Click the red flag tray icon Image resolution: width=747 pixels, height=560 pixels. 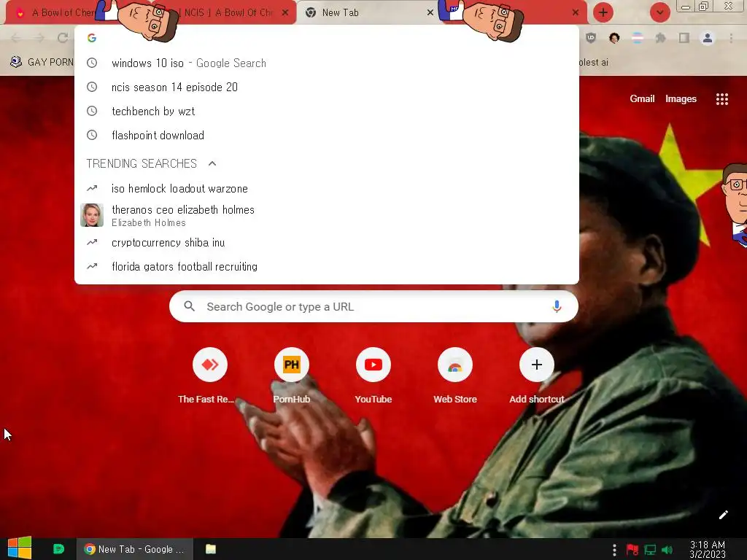tap(632, 550)
